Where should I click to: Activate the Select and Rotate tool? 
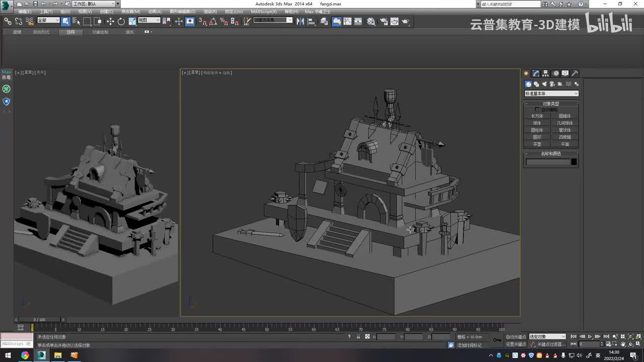(x=121, y=21)
